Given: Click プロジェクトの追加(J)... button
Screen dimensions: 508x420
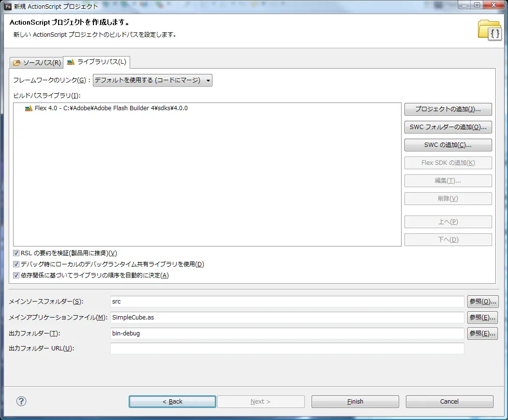Looking at the screenshot, I should tap(448, 109).
